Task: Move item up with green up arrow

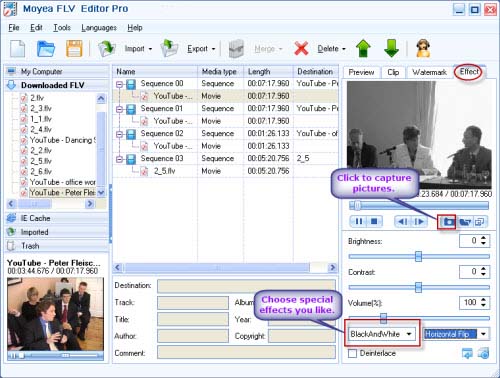Action: (363, 49)
